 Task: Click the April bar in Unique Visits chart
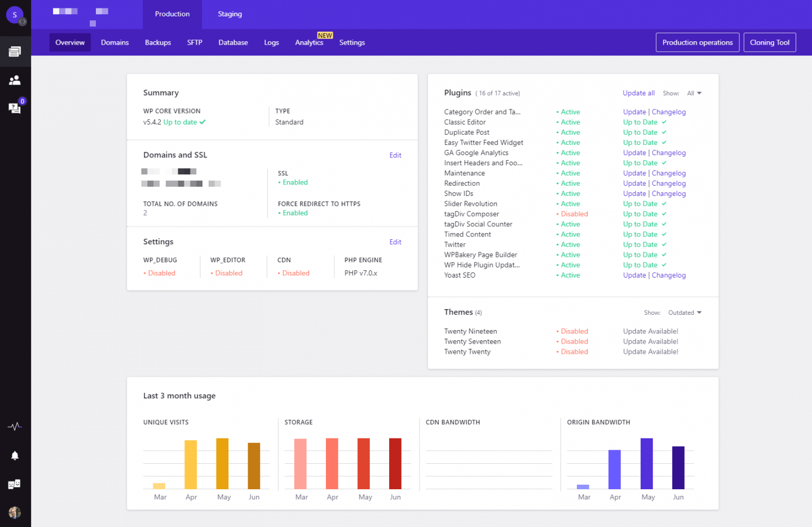point(191,464)
